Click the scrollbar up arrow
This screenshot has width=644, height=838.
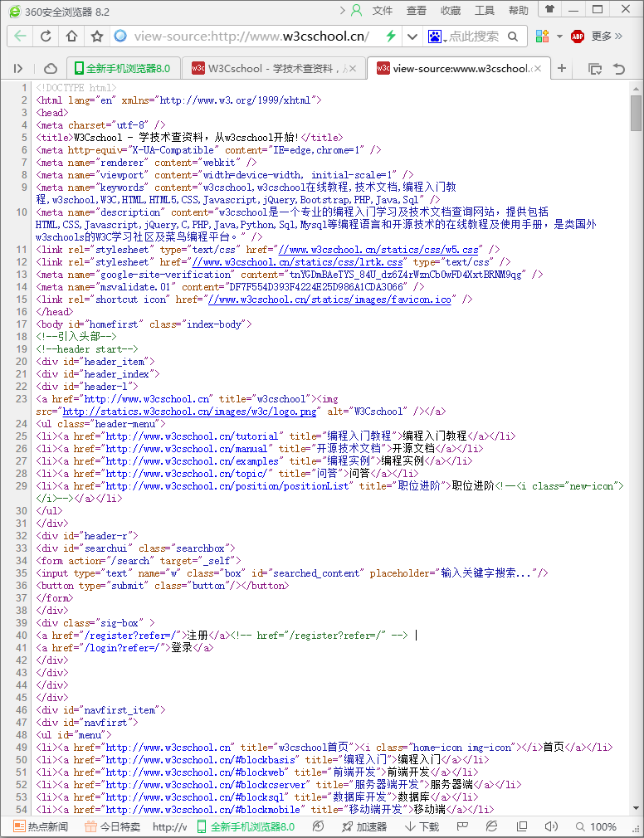(x=636, y=88)
